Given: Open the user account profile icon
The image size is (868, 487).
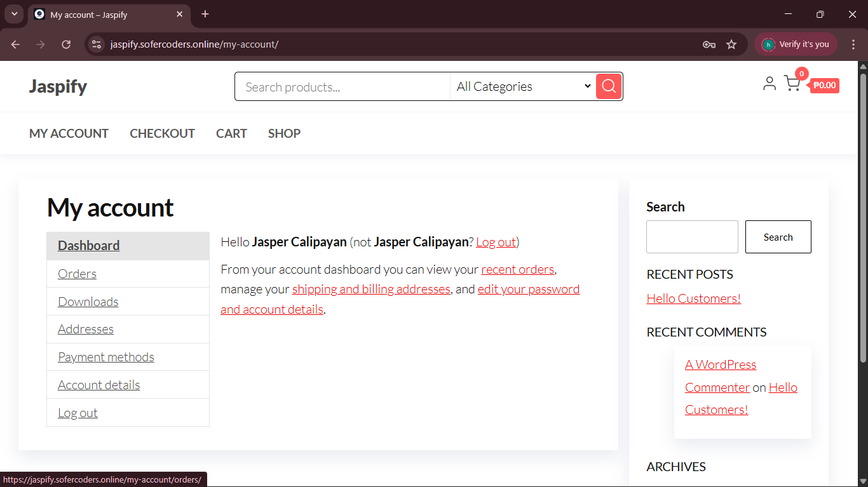Looking at the screenshot, I should click(769, 84).
